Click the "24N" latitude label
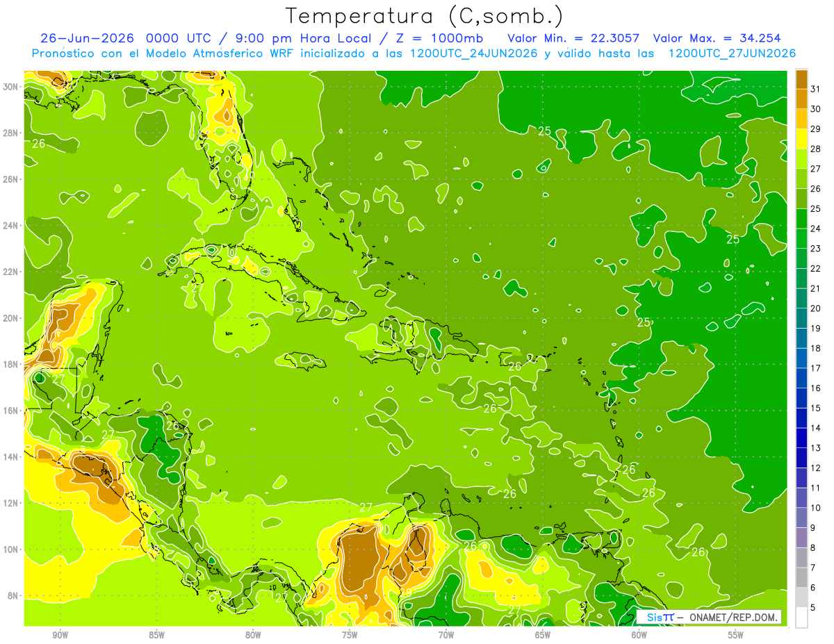Image resolution: width=834 pixels, height=644 pixels. [x=11, y=226]
